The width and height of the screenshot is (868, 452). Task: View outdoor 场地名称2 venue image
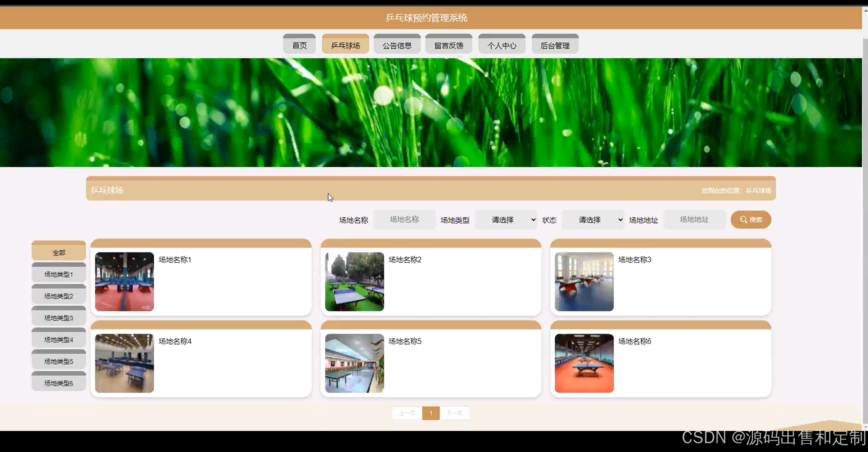pyautogui.click(x=354, y=282)
